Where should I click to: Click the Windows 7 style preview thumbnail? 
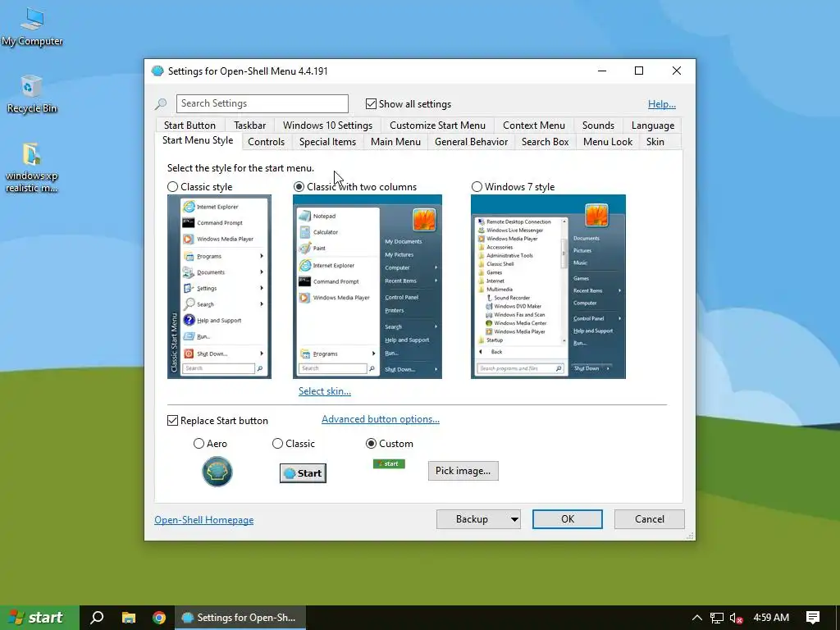pyautogui.click(x=548, y=286)
